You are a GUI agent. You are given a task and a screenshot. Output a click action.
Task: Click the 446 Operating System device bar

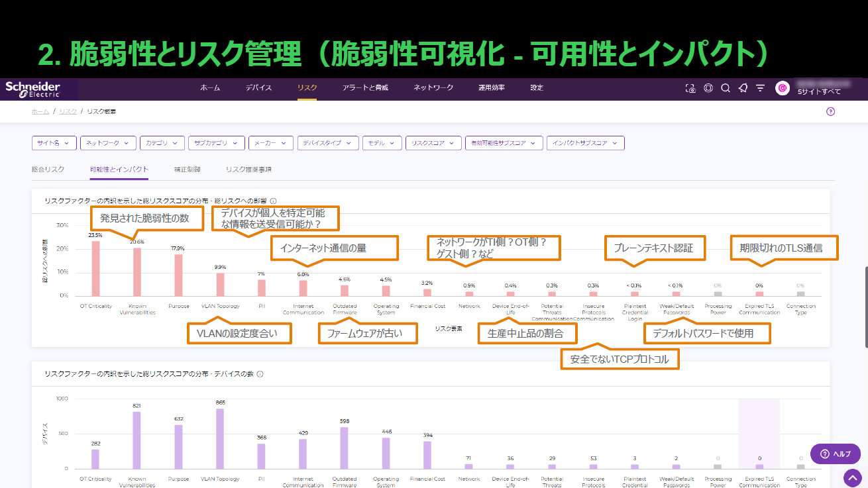[386, 453]
